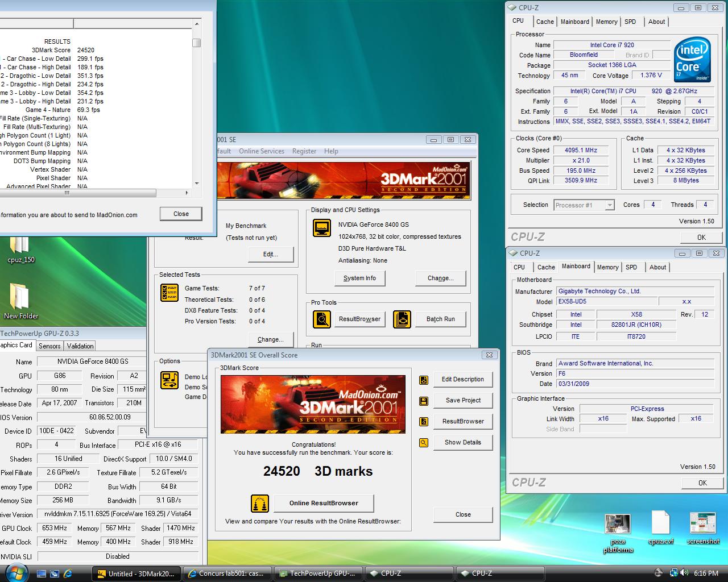Open the Register menu in 3DMark2001
The height and width of the screenshot is (582, 728).
click(304, 151)
